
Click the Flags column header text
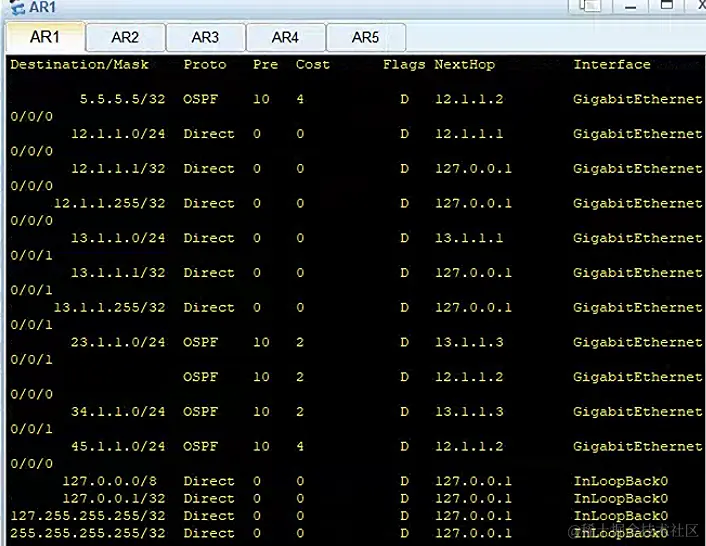(404, 65)
